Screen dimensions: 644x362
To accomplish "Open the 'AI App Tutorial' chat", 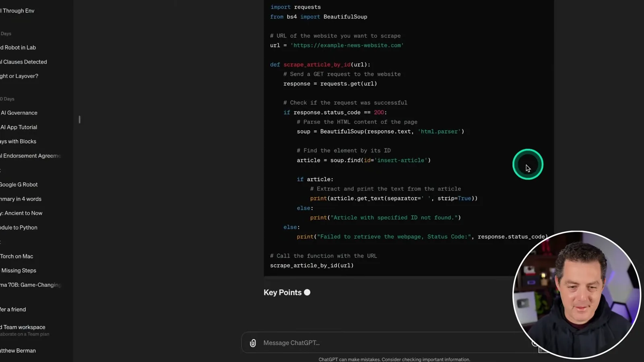I will pos(19,127).
